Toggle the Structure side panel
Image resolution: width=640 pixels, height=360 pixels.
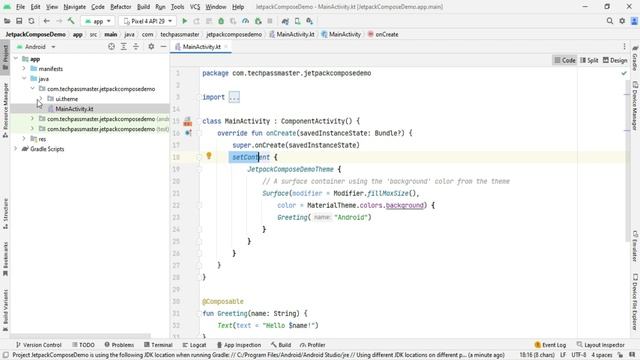click(x=5, y=213)
